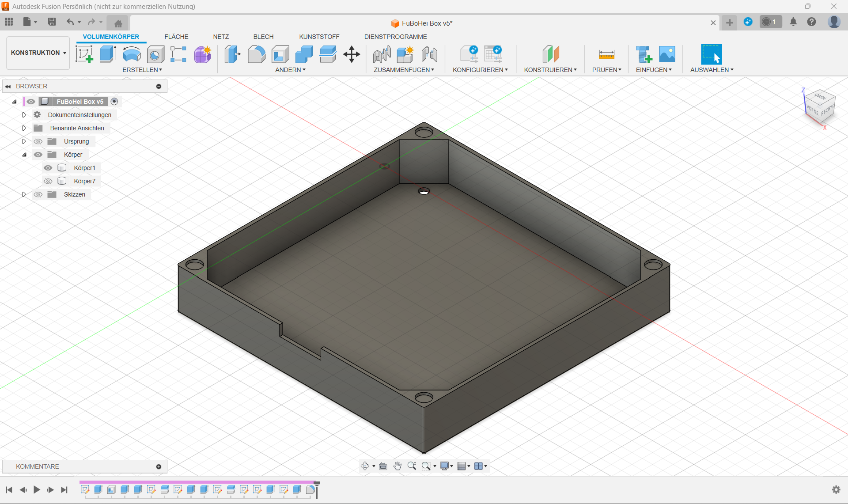Click the ViewCube navigation cube

click(x=820, y=107)
